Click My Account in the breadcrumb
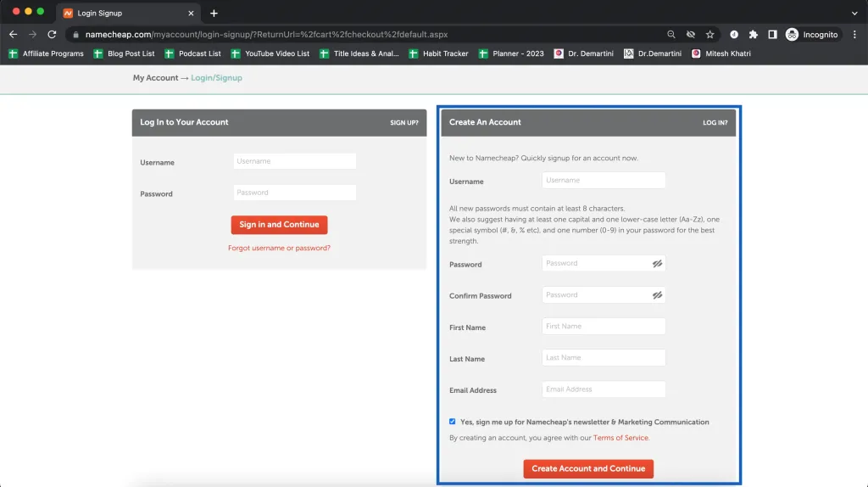The width and height of the screenshot is (868, 487). coord(155,78)
